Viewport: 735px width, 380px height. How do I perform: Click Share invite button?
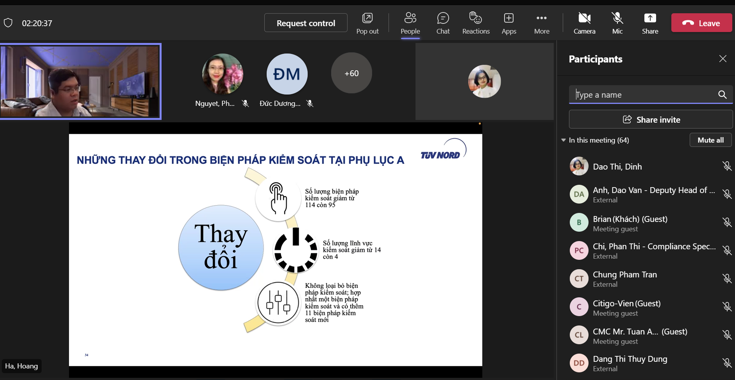(x=651, y=119)
